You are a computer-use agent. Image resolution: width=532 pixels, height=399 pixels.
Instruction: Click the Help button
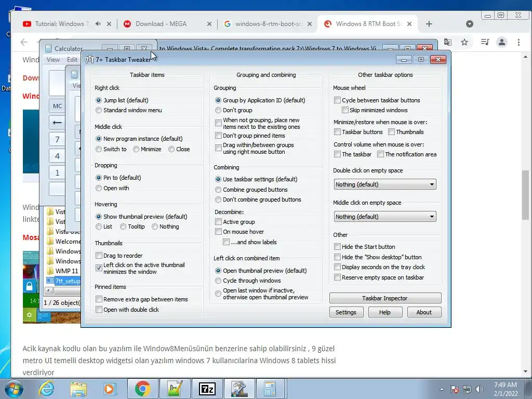coord(385,312)
